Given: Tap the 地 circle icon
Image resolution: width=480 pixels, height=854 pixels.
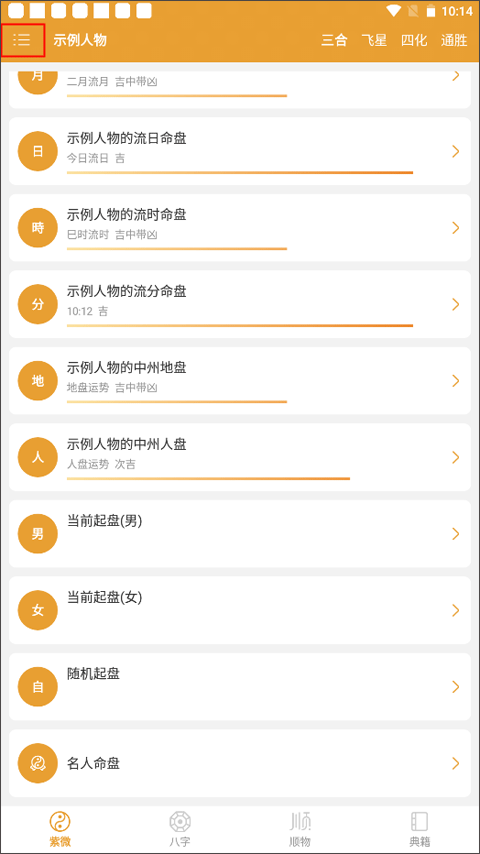Looking at the screenshot, I should tap(38, 381).
